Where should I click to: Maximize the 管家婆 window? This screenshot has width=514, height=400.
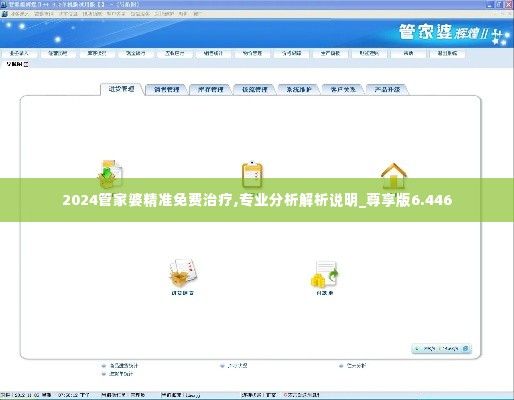[499, 4]
